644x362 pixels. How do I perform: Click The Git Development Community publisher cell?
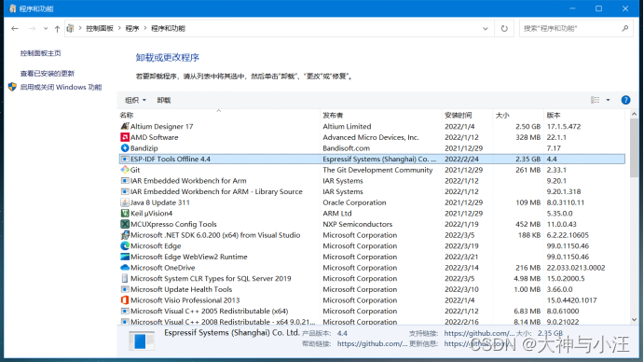(377, 170)
